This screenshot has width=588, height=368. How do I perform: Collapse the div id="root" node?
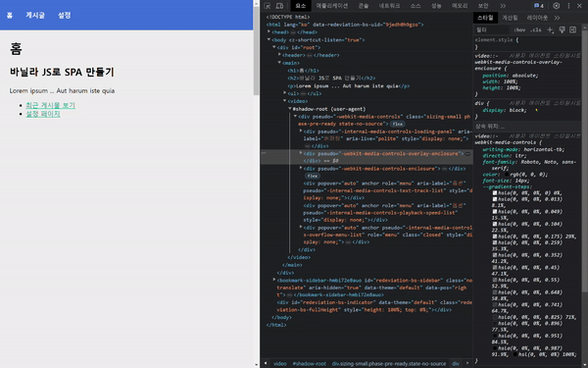[273, 47]
